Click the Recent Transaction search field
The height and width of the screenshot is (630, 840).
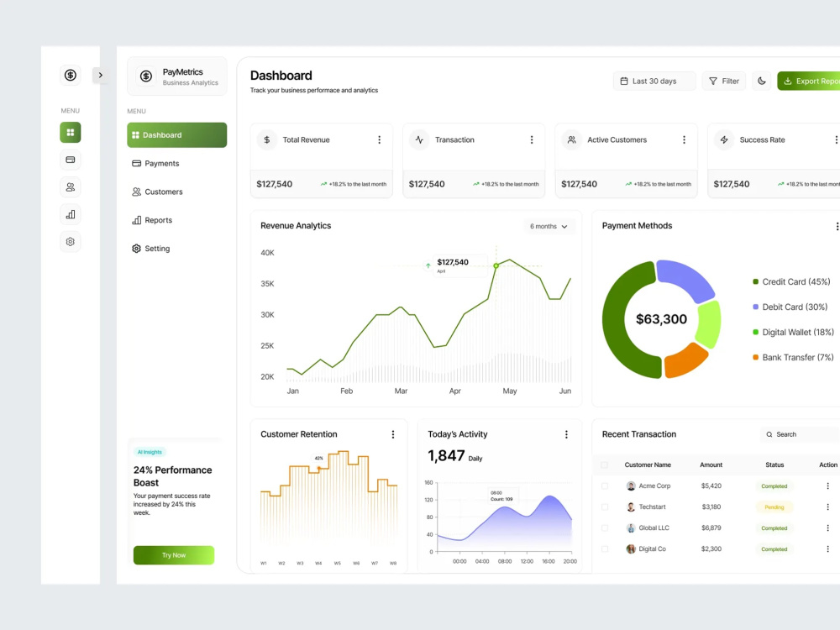(x=800, y=434)
